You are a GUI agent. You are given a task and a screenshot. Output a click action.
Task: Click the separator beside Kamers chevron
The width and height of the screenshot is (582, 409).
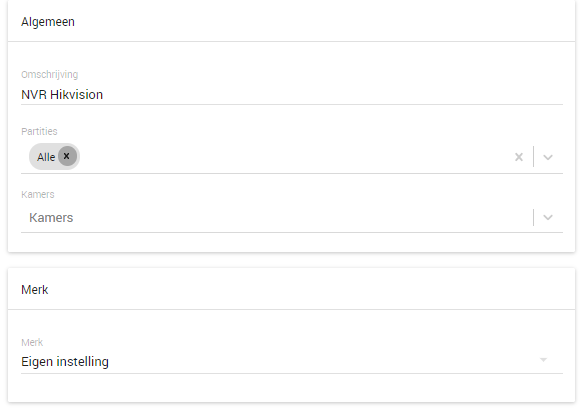point(533,217)
